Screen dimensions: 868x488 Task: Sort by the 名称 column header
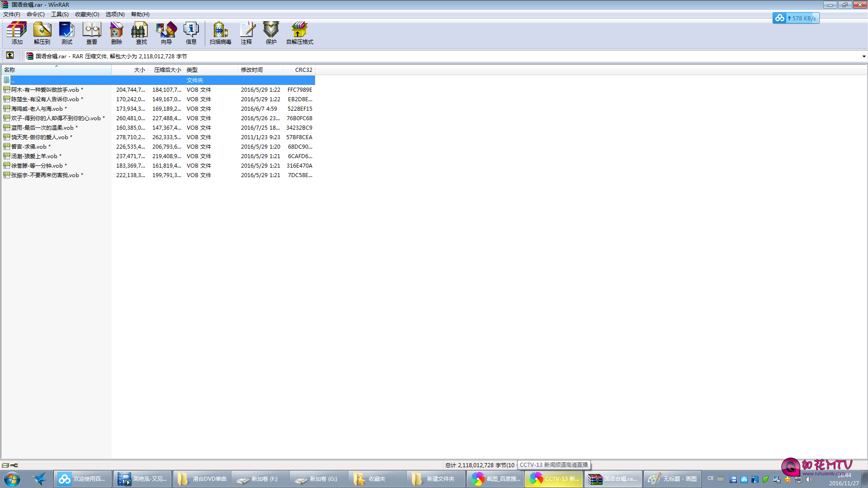57,70
